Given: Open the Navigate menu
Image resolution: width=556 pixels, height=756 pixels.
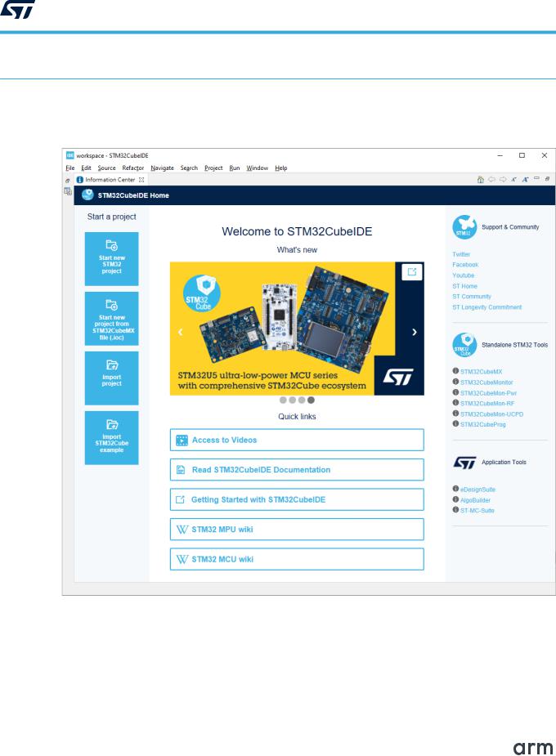Looking at the screenshot, I should coord(162,168).
